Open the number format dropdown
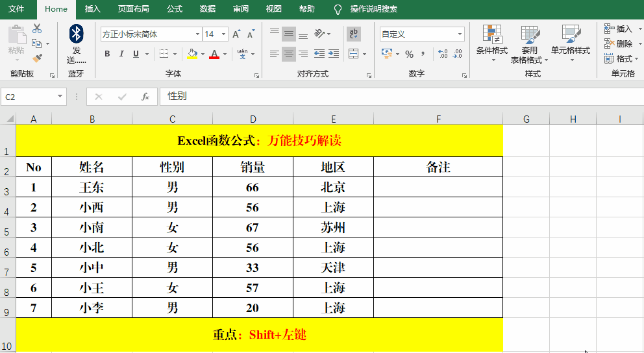Screen dimensions: 644x353 460,34
